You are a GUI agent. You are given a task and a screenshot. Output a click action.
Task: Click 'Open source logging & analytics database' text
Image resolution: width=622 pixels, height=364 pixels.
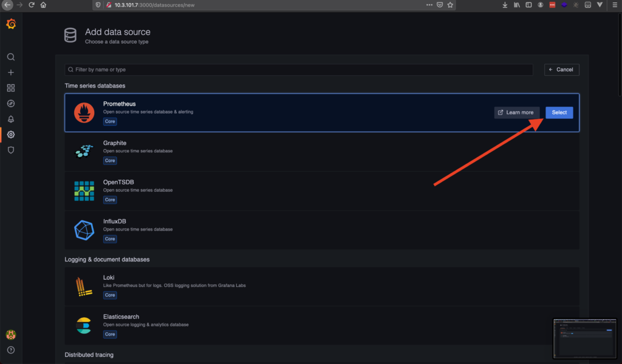[146, 325]
